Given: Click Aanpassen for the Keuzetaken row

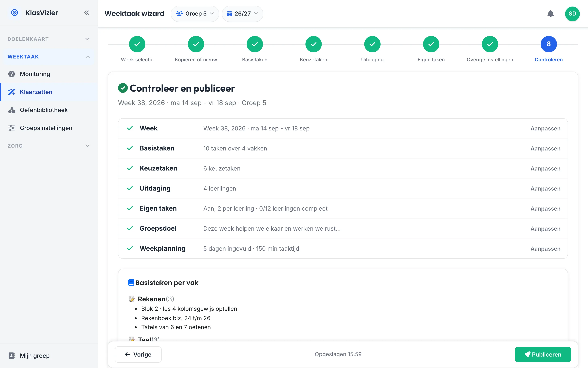Looking at the screenshot, I should [545, 168].
